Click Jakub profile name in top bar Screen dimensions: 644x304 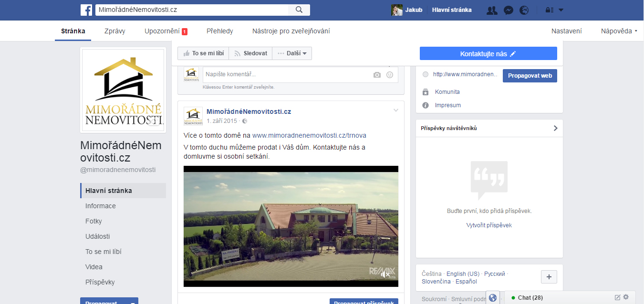point(414,10)
